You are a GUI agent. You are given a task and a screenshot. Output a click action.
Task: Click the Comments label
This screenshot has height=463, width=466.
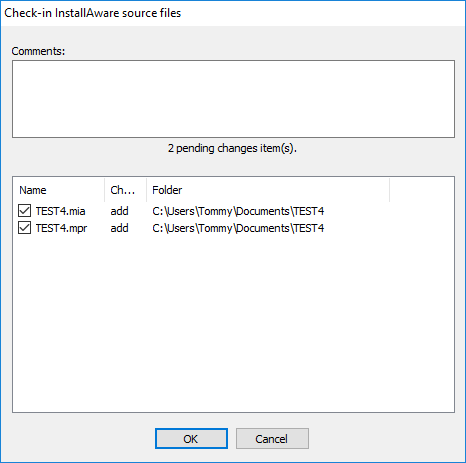click(x=38, y=51)
